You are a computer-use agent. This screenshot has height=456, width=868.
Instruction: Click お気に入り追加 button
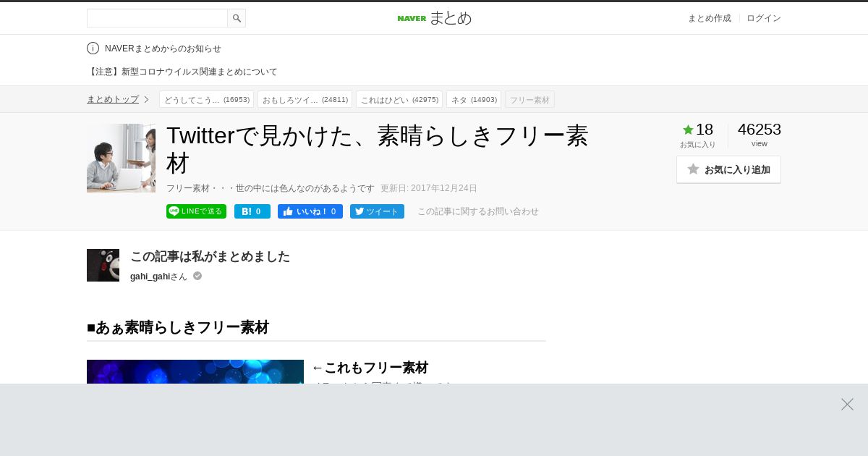pos(728,169)
